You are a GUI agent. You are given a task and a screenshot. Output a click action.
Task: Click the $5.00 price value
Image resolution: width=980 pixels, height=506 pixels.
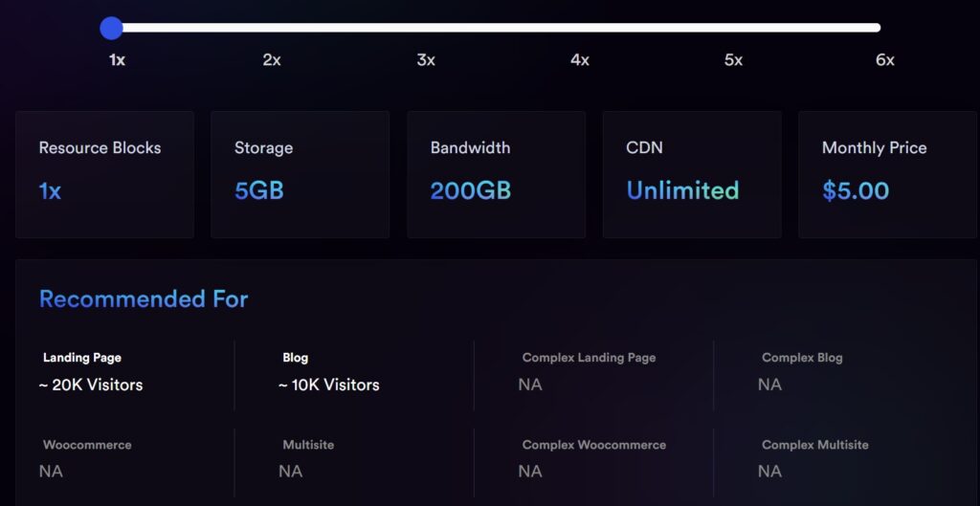[856, 190]
